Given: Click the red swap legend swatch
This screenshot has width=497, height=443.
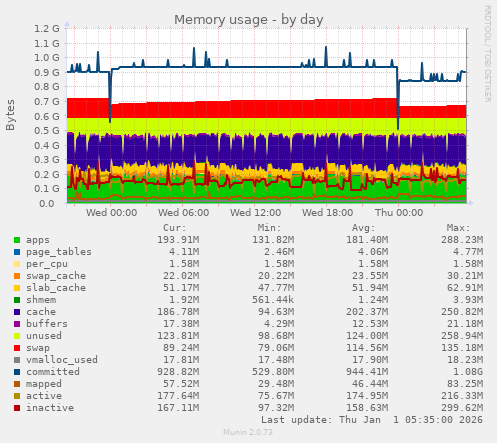Looking at the screenshot, I should click(x=17, y=348).
